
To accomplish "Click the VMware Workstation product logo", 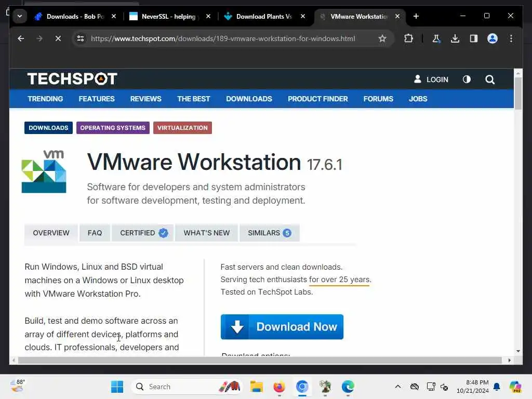I will [44, 171].
